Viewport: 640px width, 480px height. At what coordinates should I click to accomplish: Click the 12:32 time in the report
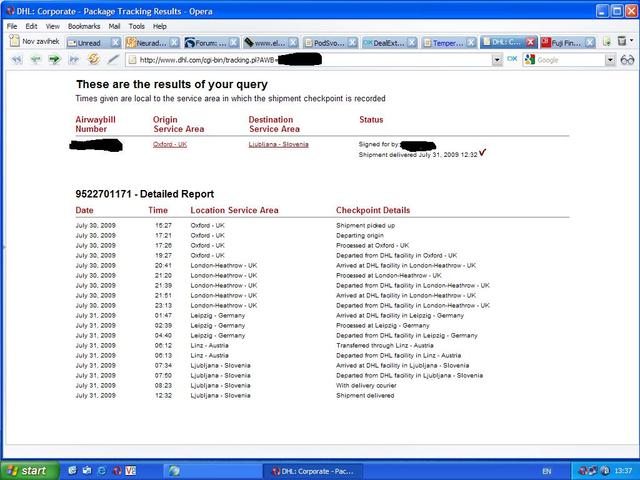(x=163, y=396)
